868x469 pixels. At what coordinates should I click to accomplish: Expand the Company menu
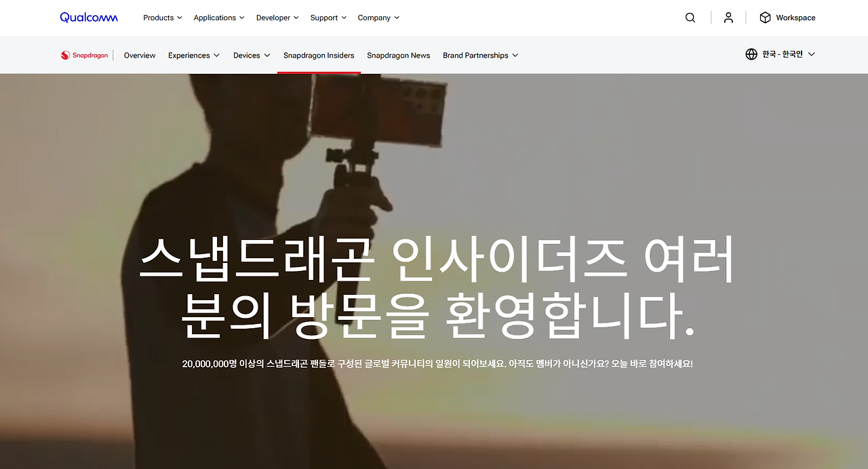[x=378, y=18]
